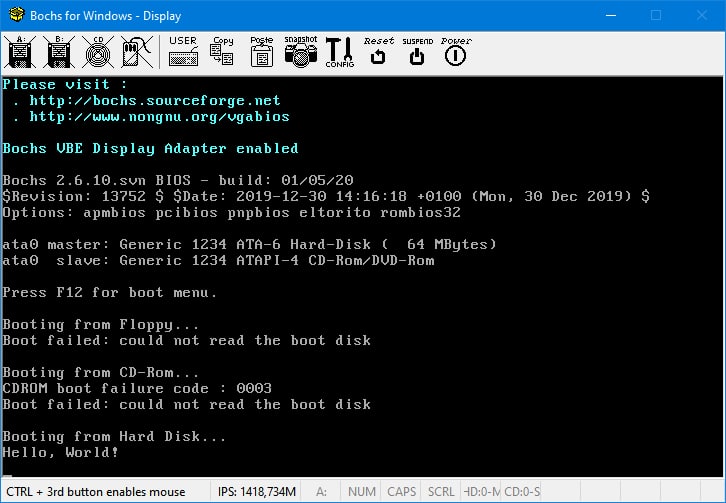Click the Reset button

(x=378, y=52)
